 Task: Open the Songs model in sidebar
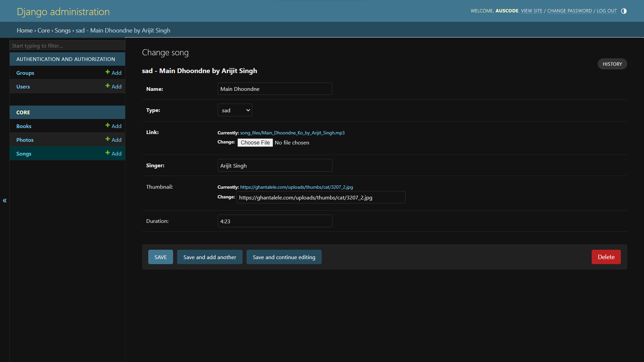(x=24, y=154)
